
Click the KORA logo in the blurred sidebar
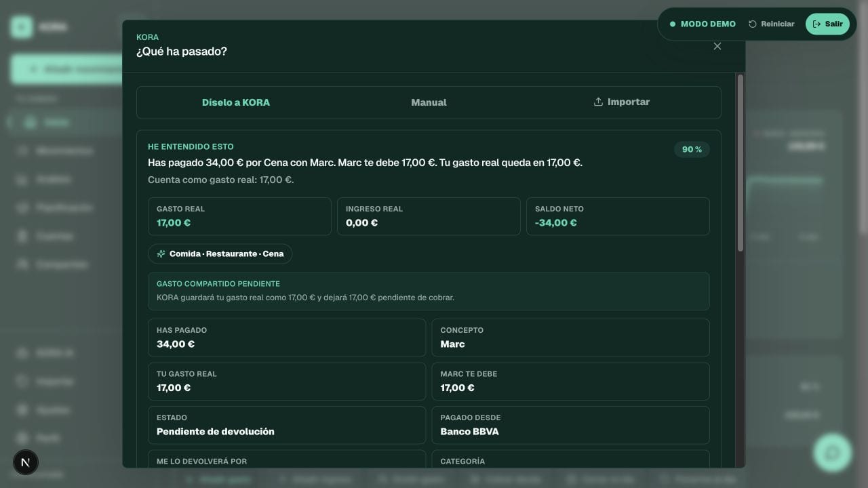[x=22, y=27]
